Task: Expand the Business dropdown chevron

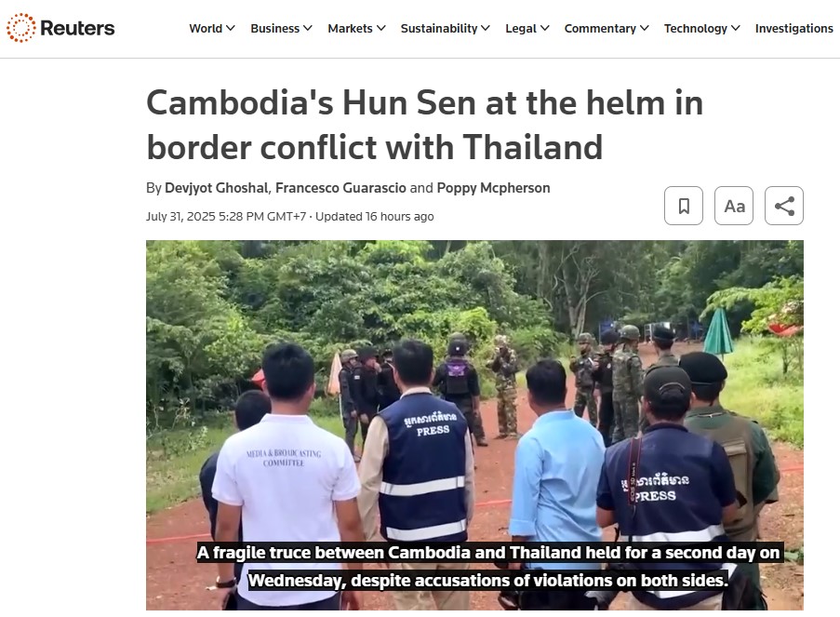Action: [308, 28]
